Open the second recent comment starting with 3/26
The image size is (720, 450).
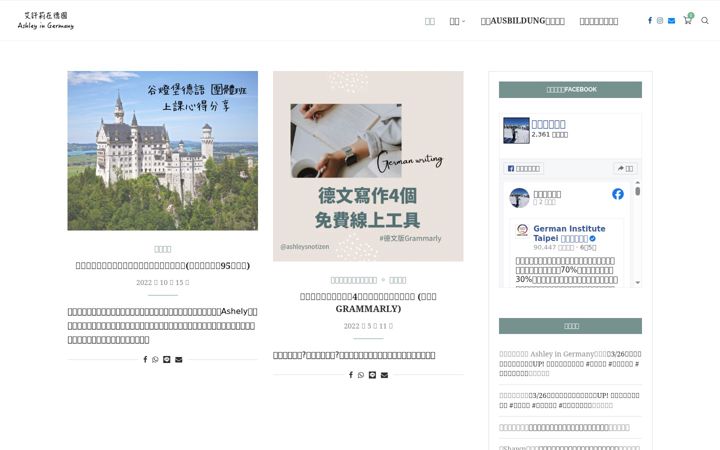click(569, 400)
